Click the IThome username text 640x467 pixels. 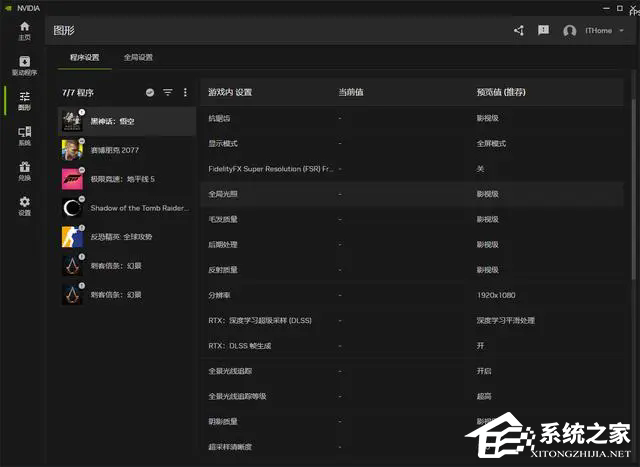click(598, 31)
